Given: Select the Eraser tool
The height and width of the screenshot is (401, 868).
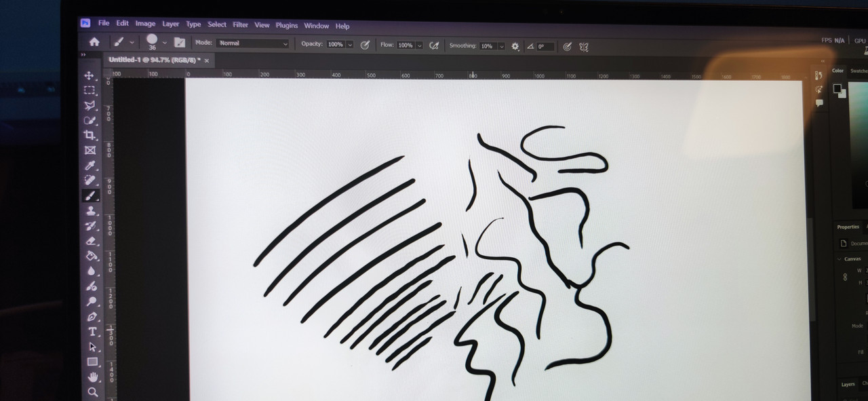Looking at the screenshot, I should 91,240.
